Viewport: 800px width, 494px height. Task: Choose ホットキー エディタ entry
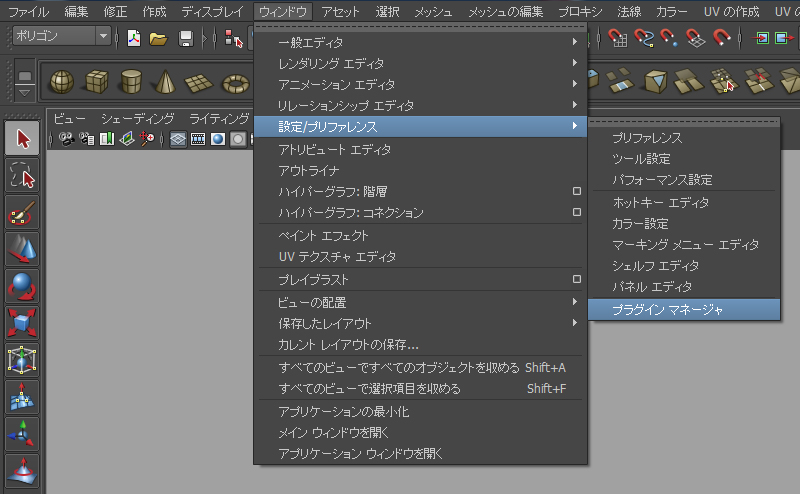684,203
